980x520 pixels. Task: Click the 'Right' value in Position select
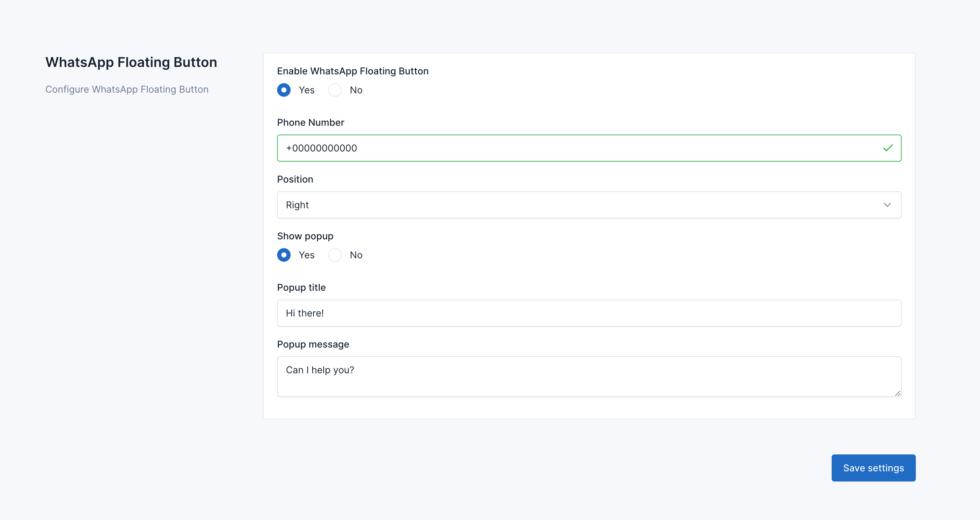pos(297,205)
